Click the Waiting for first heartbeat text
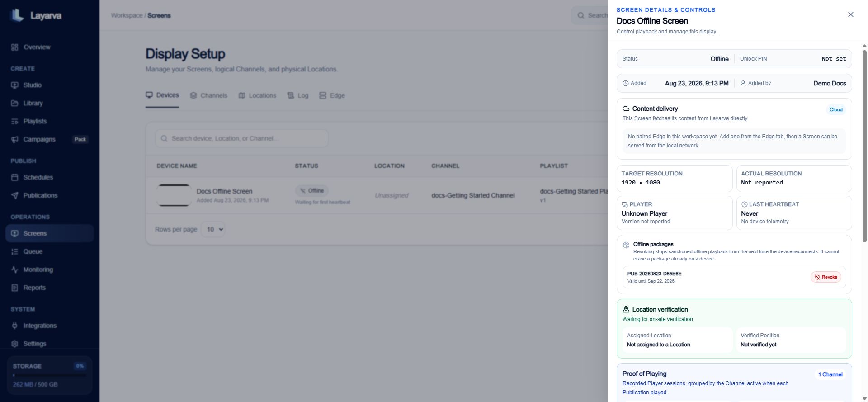The image size is (868, 402). pyautogui.click(x=323, y=202)
